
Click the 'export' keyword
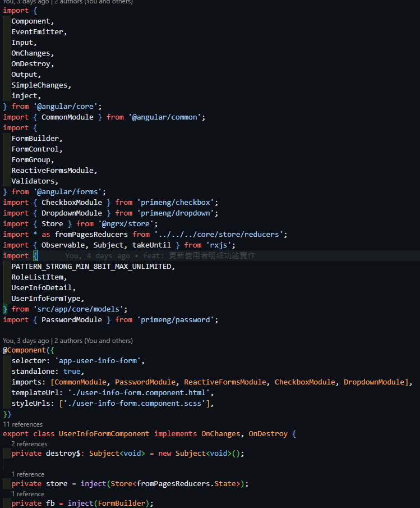point(16,434)
